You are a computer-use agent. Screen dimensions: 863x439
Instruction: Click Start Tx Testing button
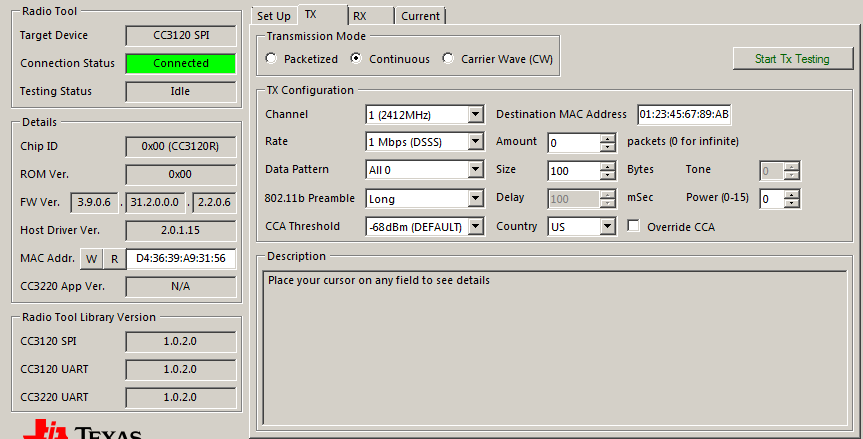pos(793,59)
